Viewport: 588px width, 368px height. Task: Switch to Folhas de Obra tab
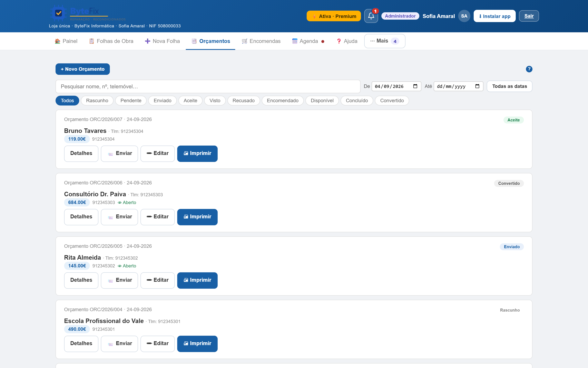pos(111,41)
